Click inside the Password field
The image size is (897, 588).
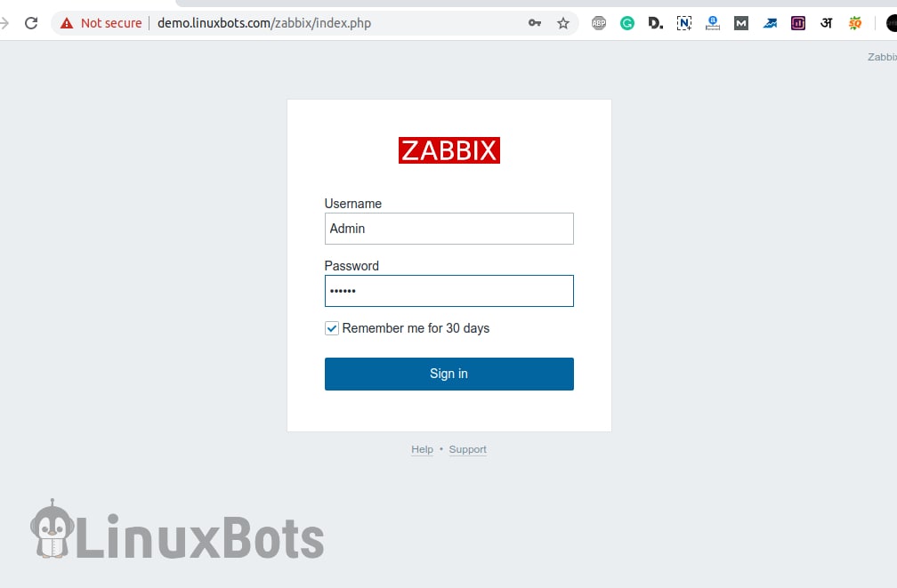coord(448,291)
